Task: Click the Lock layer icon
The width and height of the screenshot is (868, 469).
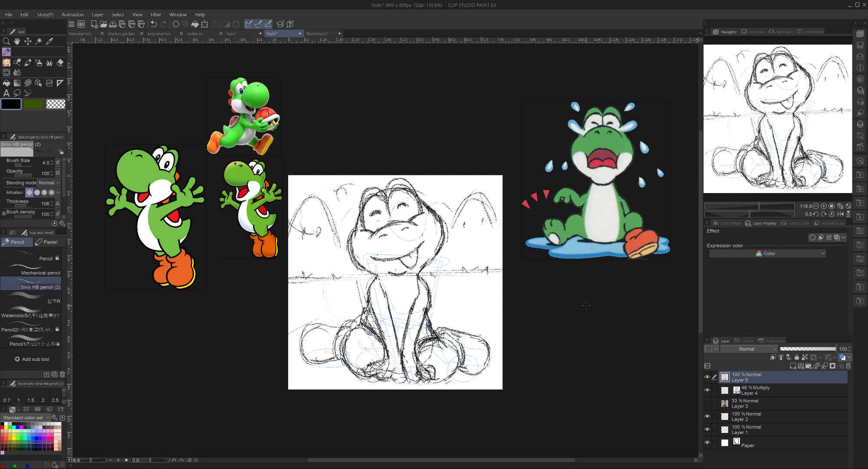Action: click(796, 357)
